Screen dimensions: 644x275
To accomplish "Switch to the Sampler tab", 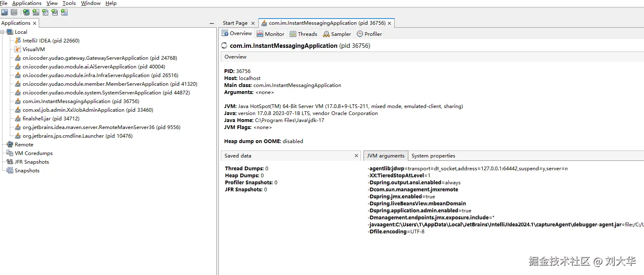I will point(337,34).
